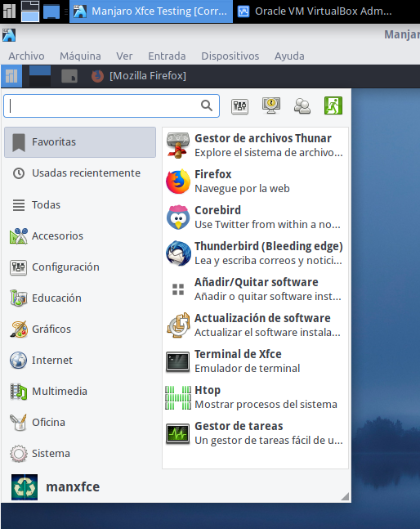420x529 pixels.
Task: Launch Terminal de Xfce
Action: (x=255, y=361)
